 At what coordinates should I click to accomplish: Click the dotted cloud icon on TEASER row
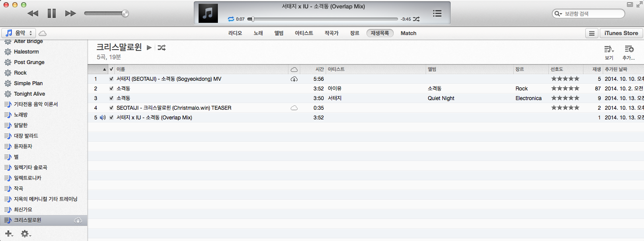pos(294,108)
